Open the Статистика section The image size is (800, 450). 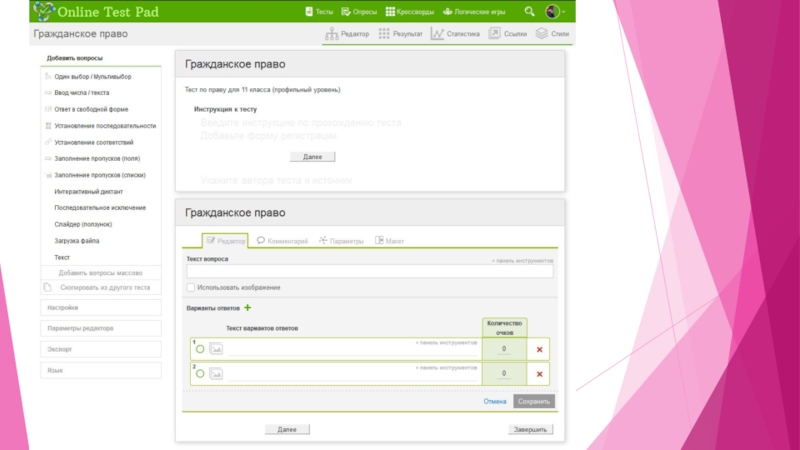click(x=455, y=34)
